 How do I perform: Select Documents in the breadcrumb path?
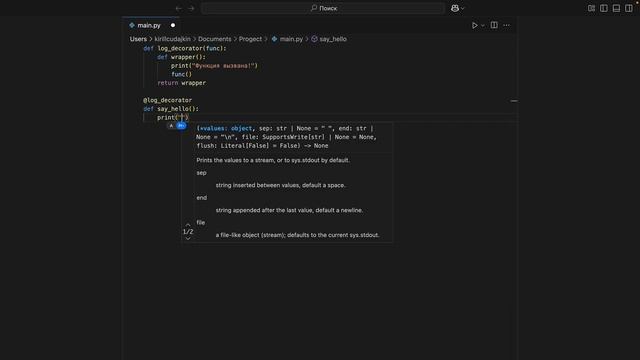pyautogui.click(x=215, y=39)
